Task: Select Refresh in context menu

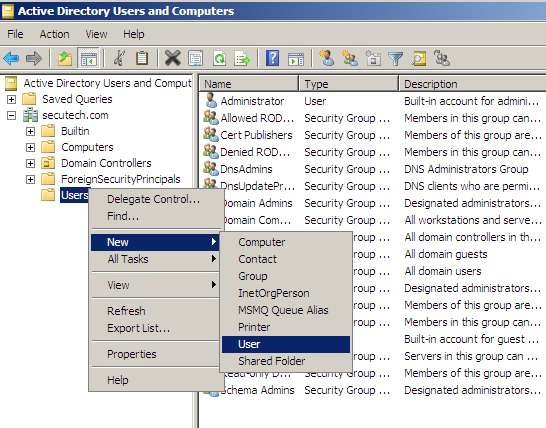Action: tap(155, 311)
